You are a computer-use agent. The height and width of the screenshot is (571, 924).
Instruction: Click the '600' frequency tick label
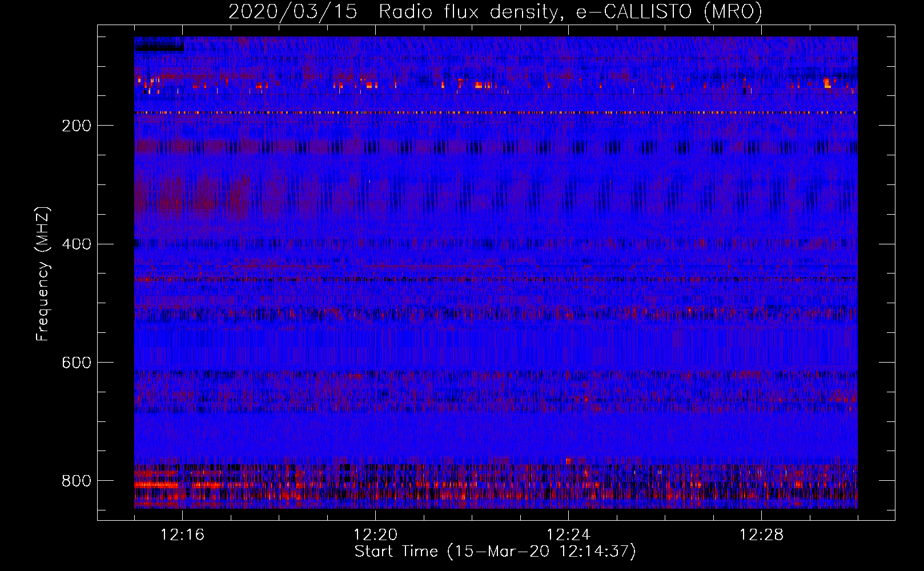(x=77, y=363)
